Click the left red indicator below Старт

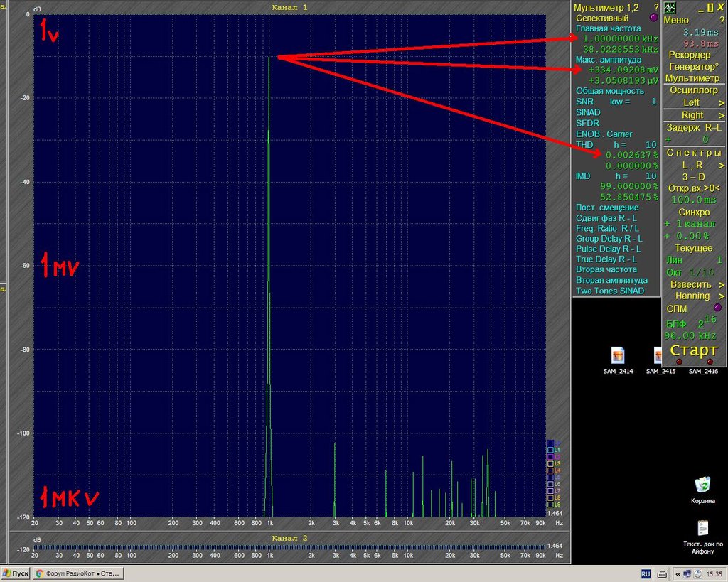point(679,362)
